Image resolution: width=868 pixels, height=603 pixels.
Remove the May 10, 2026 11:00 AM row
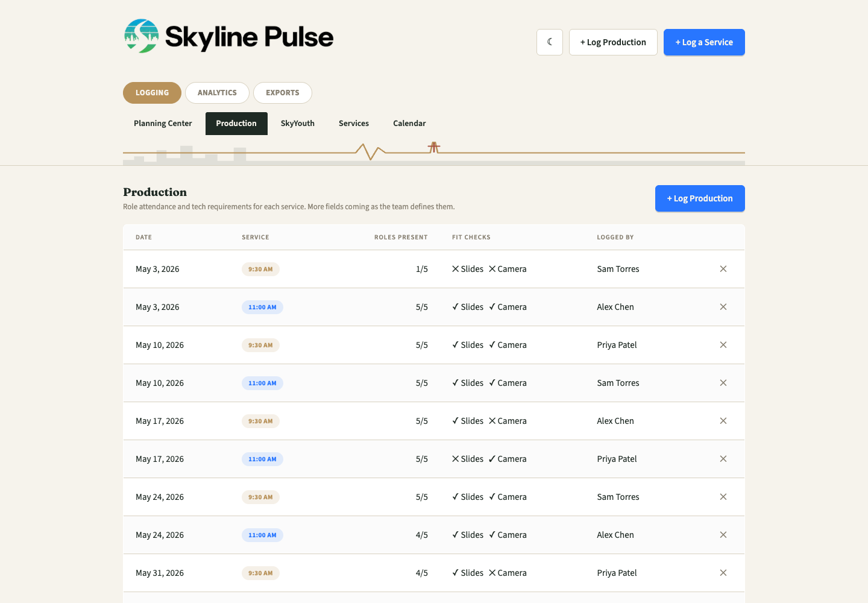(x=723, y=383)
